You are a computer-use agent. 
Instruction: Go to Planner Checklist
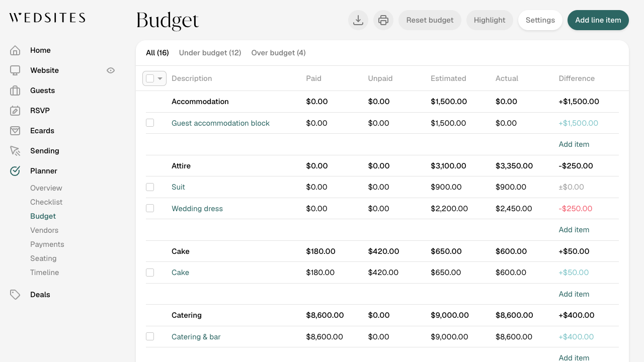click(46, 202)
